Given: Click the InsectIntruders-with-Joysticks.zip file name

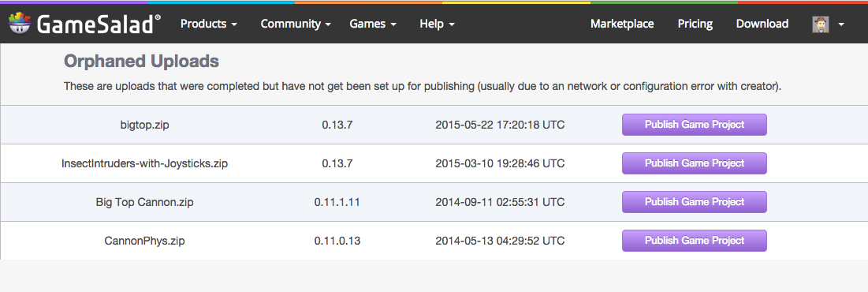Looking at the screenshot, I should tap(144, 164).
